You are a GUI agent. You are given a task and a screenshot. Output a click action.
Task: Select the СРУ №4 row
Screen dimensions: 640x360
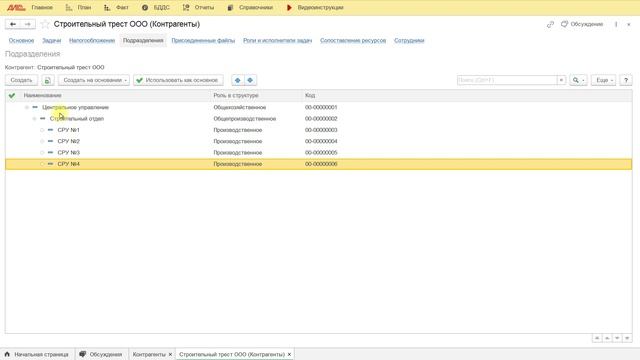[x=318, y=164]
